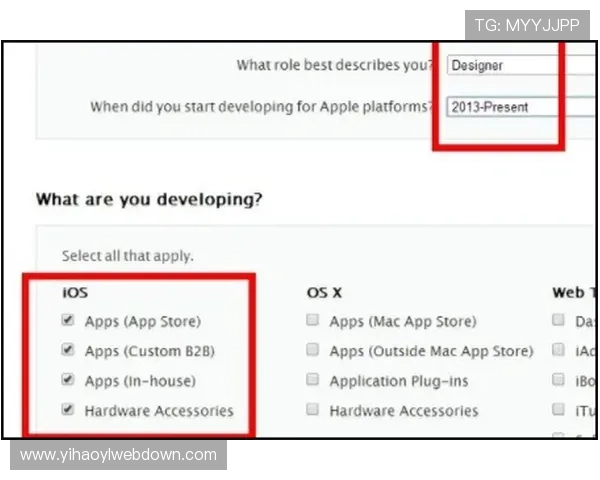This screenshot has width=600, height=480.
Task: Tick the iBo checkbox in Web column
Action: point(558,380)
